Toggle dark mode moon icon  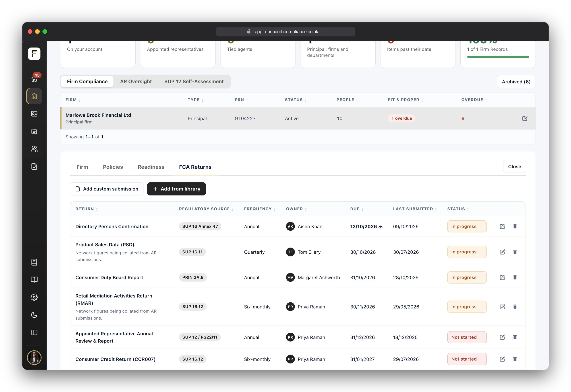point(34,315)
